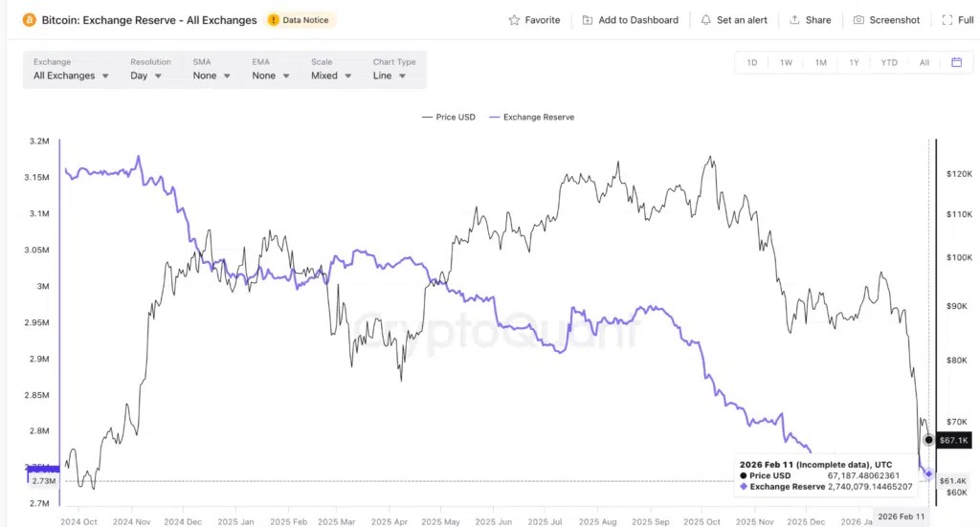
Task: Open the Resolution Day dropdown
Action: click(x=146, y=76)
